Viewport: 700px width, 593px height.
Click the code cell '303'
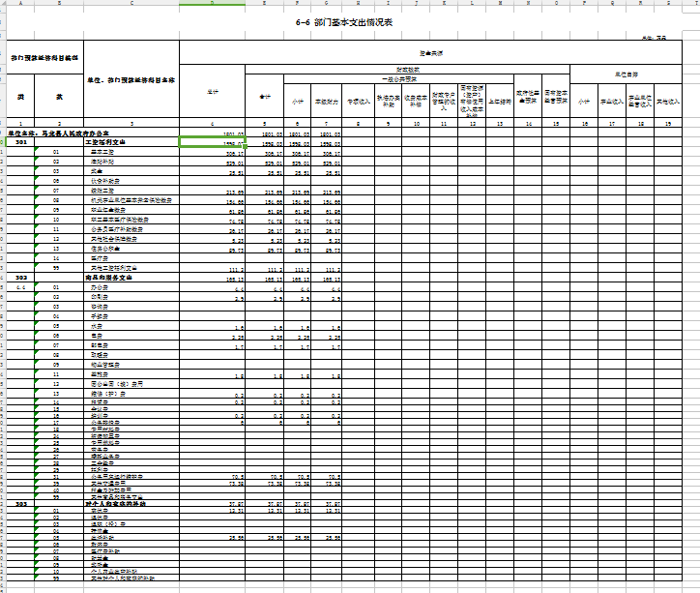point(20,503)
